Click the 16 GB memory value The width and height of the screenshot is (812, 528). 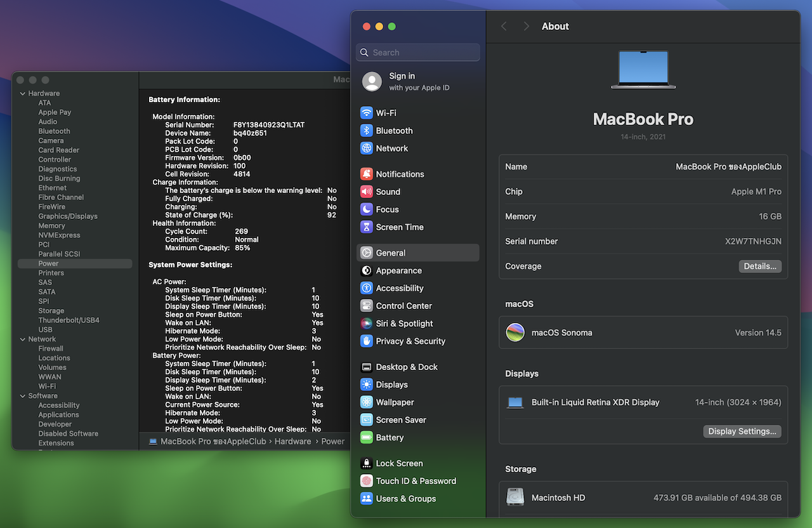(770, 216)
